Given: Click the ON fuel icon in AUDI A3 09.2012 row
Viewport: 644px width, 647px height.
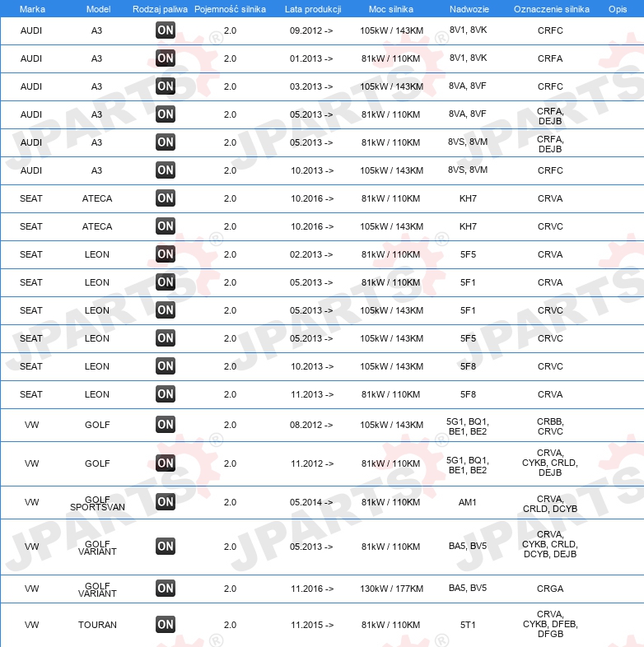Looking at the screenshot, I should (166, 30).
